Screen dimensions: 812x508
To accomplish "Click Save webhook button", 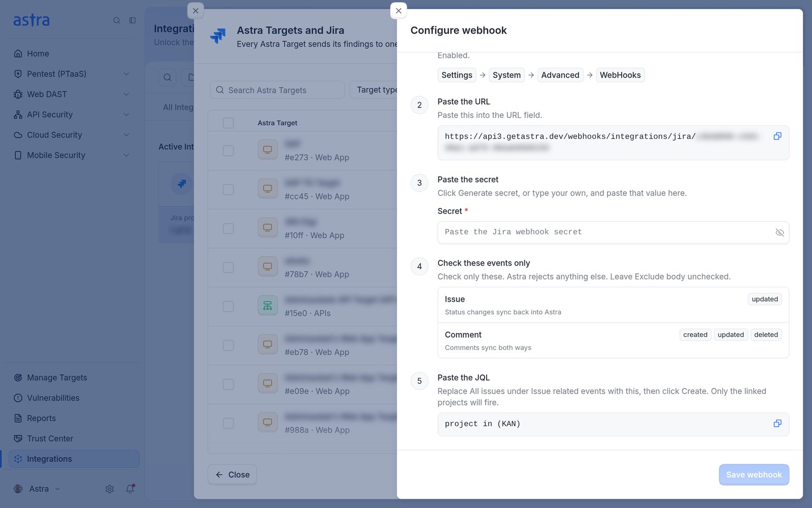I will (x=754, y=474).
